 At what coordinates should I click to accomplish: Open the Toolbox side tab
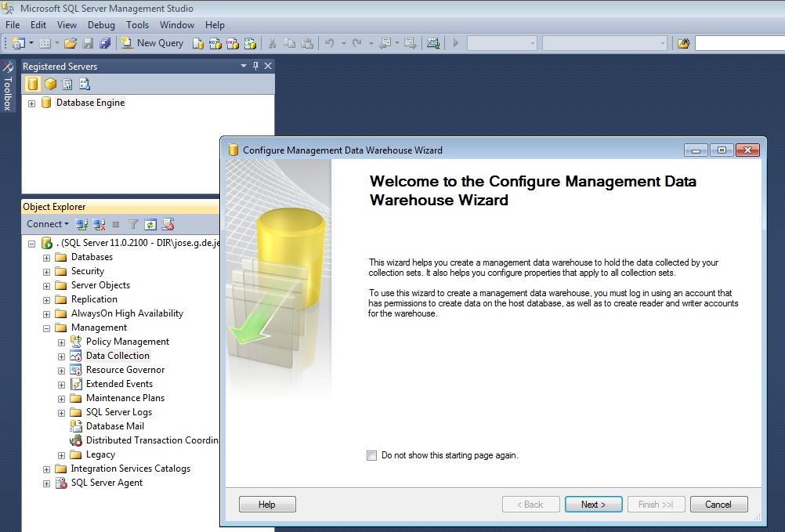pyautogui.click(x=8, y=86)
